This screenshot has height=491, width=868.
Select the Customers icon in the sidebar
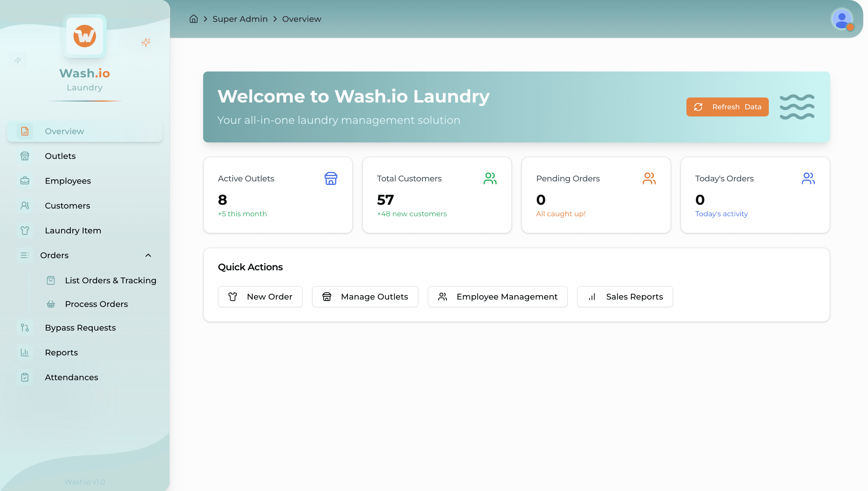coord(25,206)
